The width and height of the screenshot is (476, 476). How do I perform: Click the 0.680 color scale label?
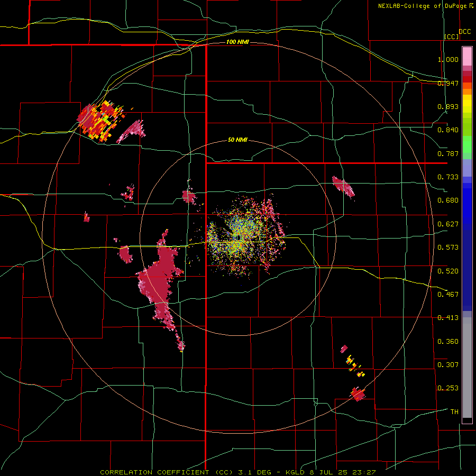(448, 200)
